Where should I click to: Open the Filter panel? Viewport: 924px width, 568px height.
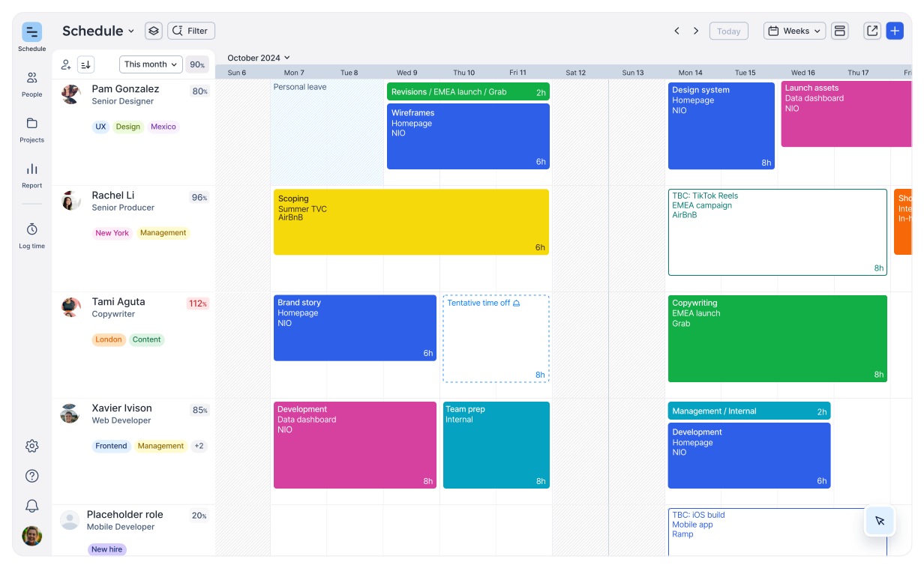[x=190, y=30]
